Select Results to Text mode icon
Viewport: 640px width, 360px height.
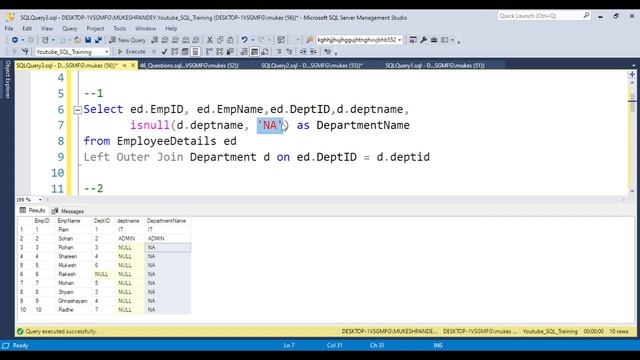click(244, 52)
